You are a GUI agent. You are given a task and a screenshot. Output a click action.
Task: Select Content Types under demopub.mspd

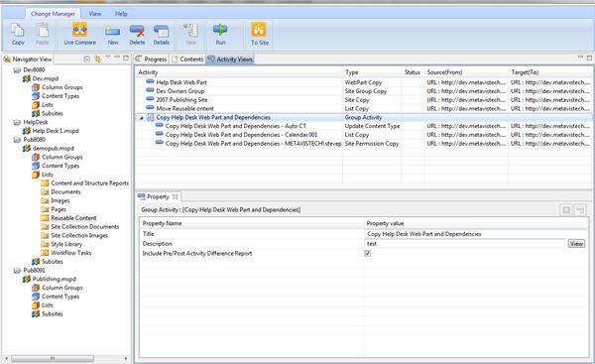point(60,166)
